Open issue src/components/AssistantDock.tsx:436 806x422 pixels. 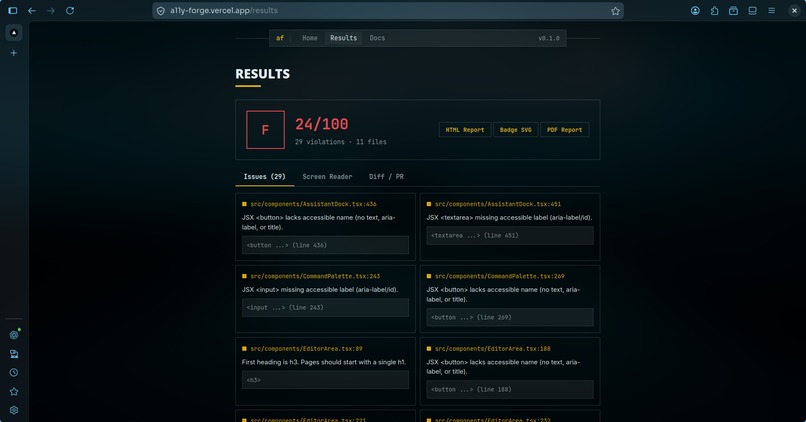click(x=313, y=204)
